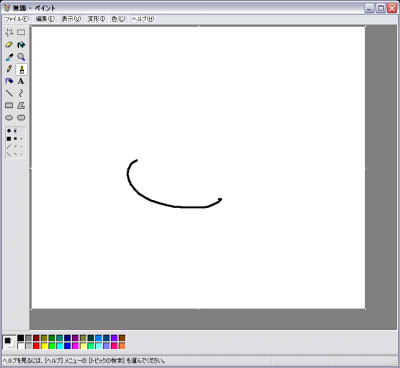Minimize the Paint window
400x368 pixels.
[x=369, y=8]
